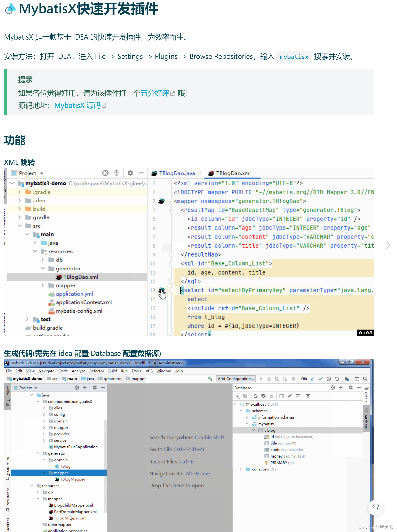Collapse the mybatis3-demo root tree node

[x=12, y=183]
